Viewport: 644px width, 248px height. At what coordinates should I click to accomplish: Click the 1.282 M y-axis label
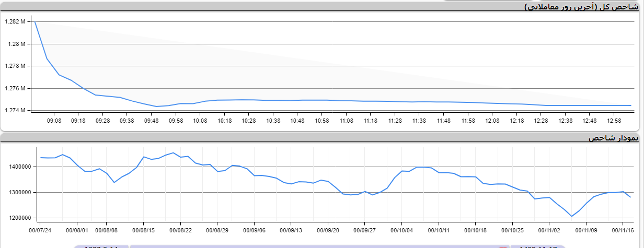(x=15, y=22)
